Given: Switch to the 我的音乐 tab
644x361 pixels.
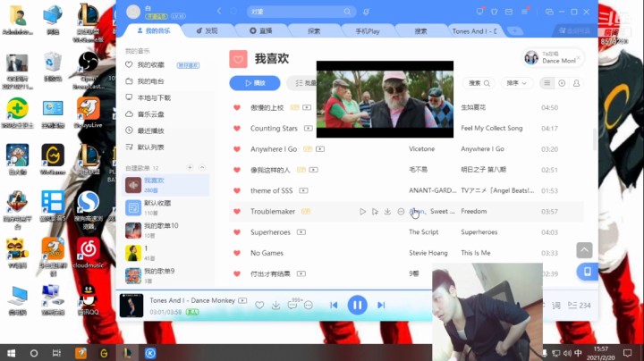Looking at the screenshot, I should (x=153, y=30).
